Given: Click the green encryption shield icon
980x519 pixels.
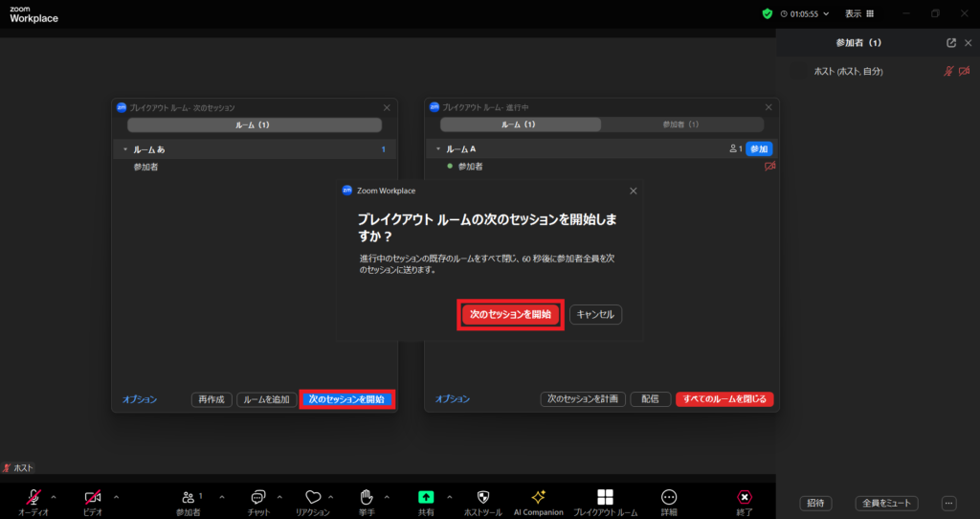Looking at the screenshot, I should tap(767, 13).
